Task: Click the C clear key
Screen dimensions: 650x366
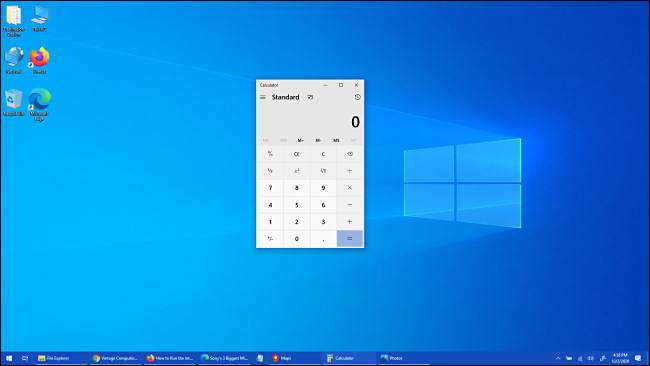Action: point(323,154)
